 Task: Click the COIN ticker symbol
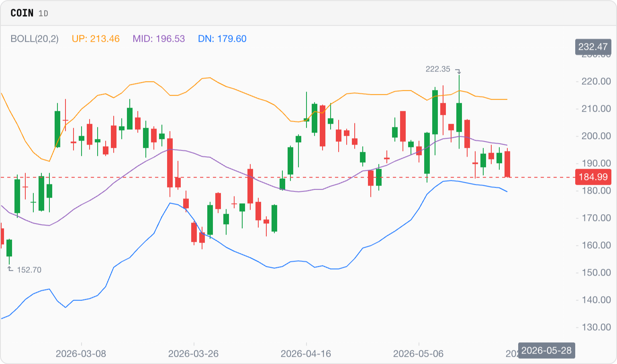[22, 13]
